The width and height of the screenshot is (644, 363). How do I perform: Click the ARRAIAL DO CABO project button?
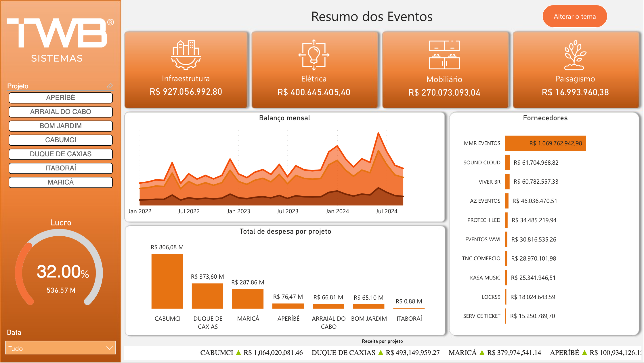(60, 112)
